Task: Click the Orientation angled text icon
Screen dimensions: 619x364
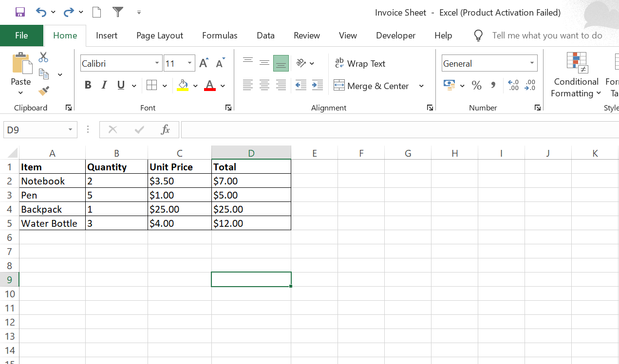Action: pos(301,63)
